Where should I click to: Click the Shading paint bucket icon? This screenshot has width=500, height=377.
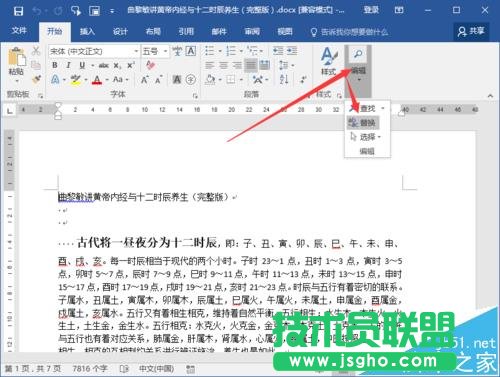coord(210,80)
